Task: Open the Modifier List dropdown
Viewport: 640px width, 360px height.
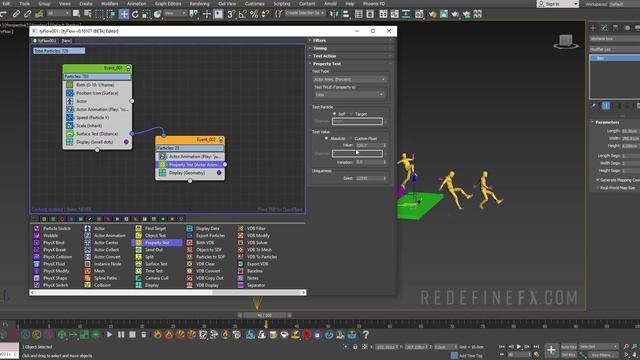Action: coord(615,49)
